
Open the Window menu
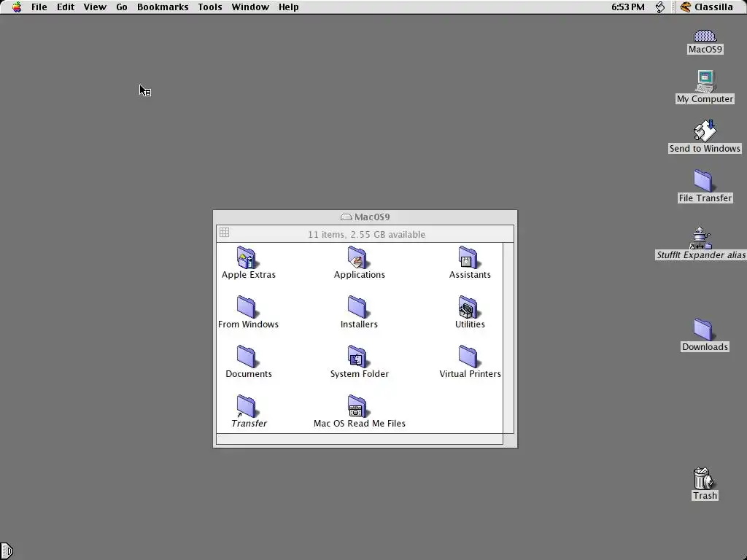[250, 7]
